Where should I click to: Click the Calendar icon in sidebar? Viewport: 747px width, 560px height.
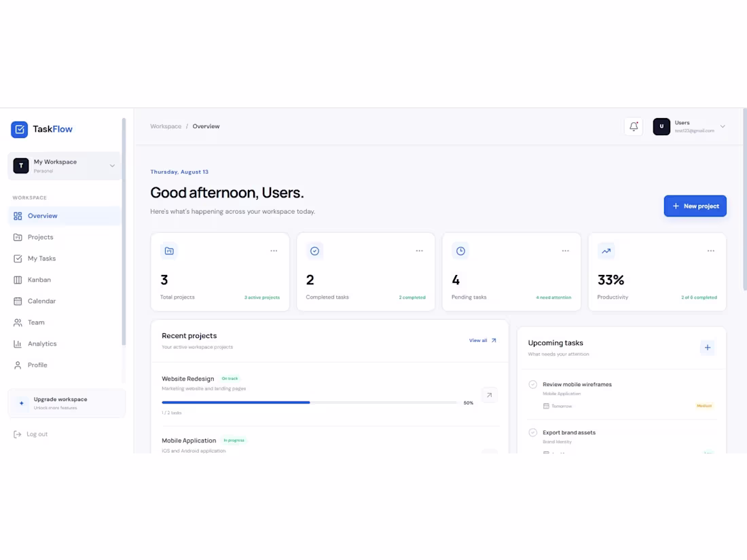(18, 301)
